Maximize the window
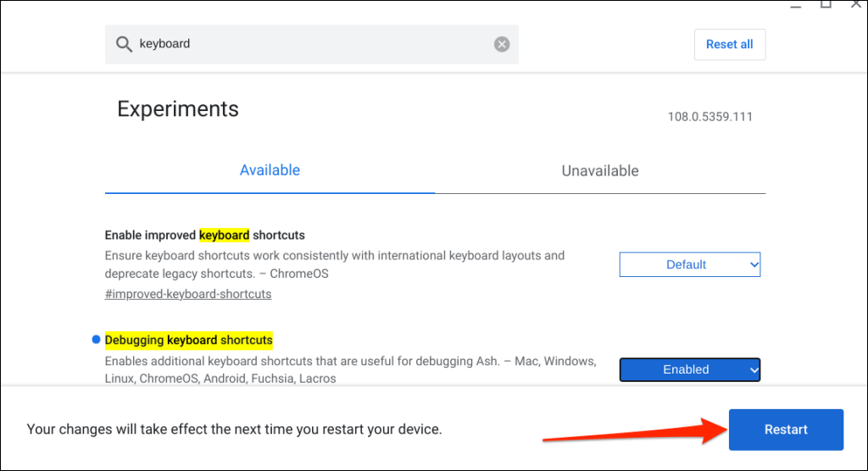 825,4
